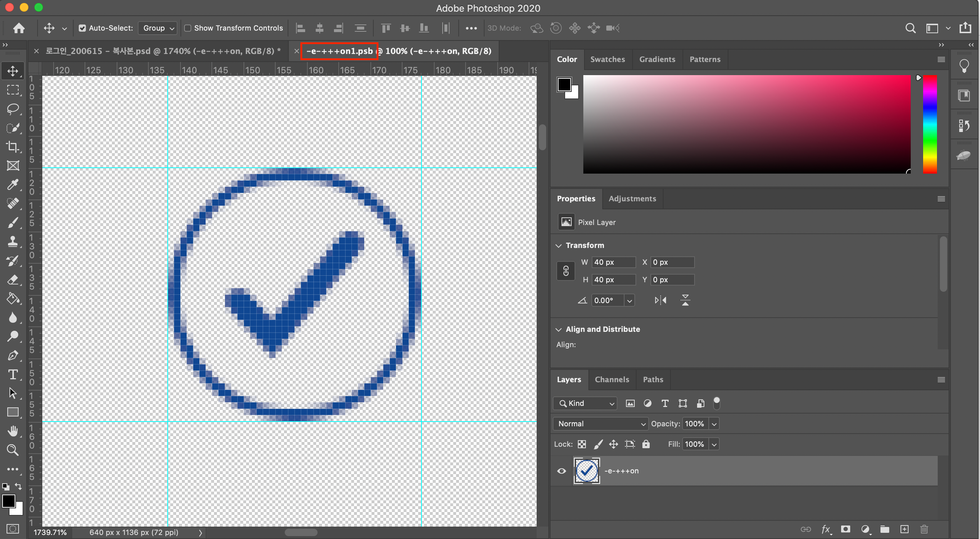Collapse the Transform section in Properties
980x539 pixels.
pyautogui.click(x=559, y=245)
